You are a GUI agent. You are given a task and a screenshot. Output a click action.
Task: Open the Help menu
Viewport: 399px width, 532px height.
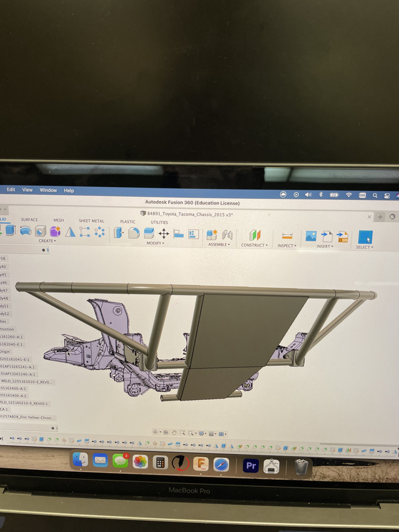tap(69, 191)
